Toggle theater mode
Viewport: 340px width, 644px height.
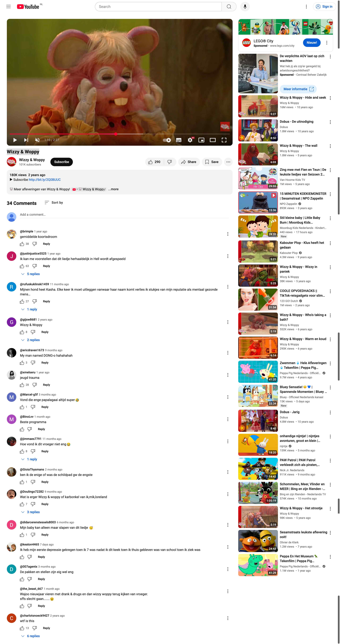point(213,140)
